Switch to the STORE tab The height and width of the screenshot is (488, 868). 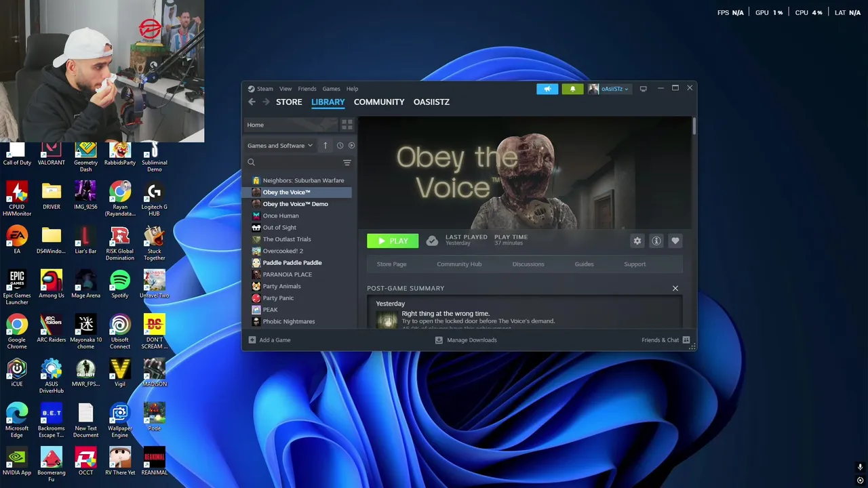pos(289,102)
